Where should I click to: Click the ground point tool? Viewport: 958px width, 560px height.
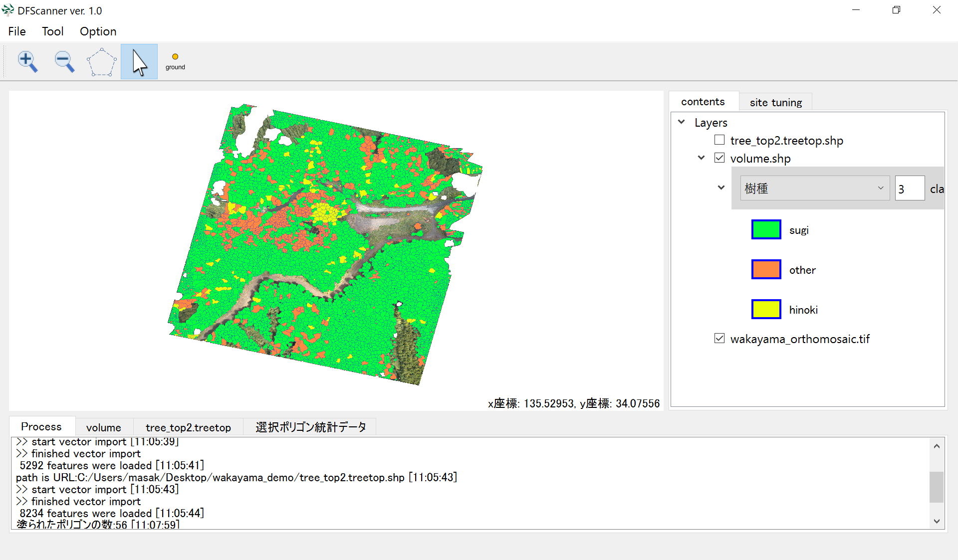[x=175, y=61]
